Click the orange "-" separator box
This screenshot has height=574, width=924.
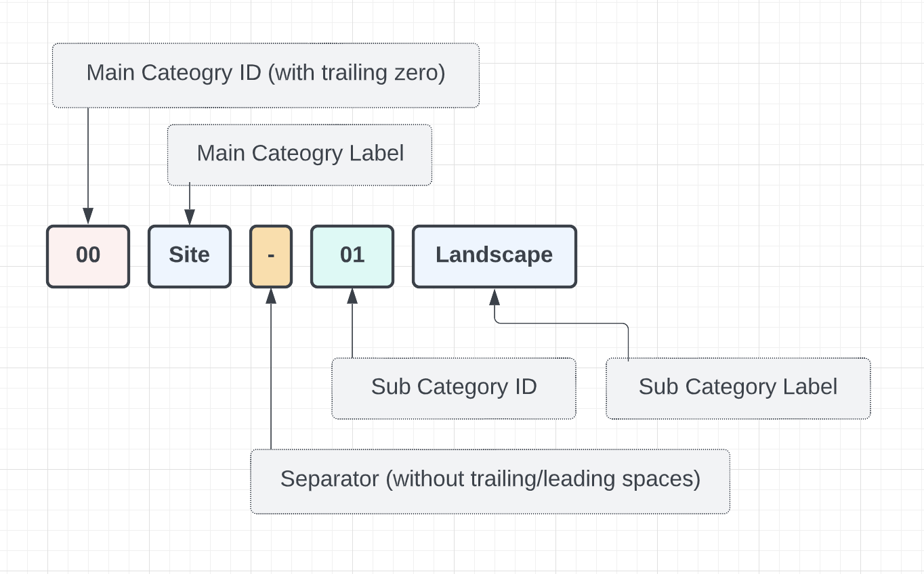pyautogui.click(x=271, y=257)
